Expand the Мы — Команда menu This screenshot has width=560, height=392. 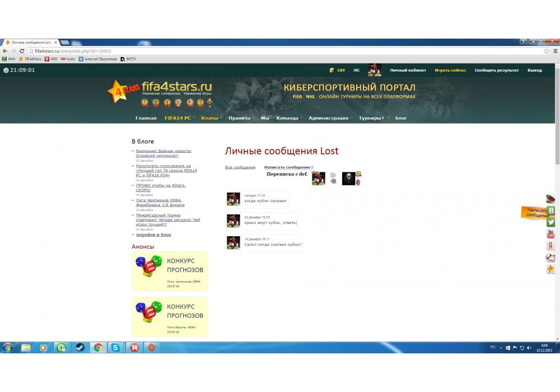click(x=279, y=118)
